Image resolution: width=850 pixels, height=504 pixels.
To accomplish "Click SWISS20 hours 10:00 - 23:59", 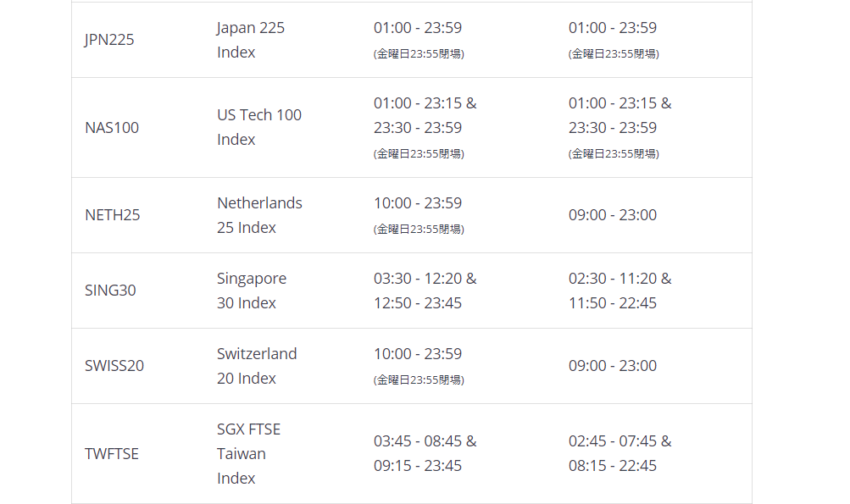I will 418,353.
